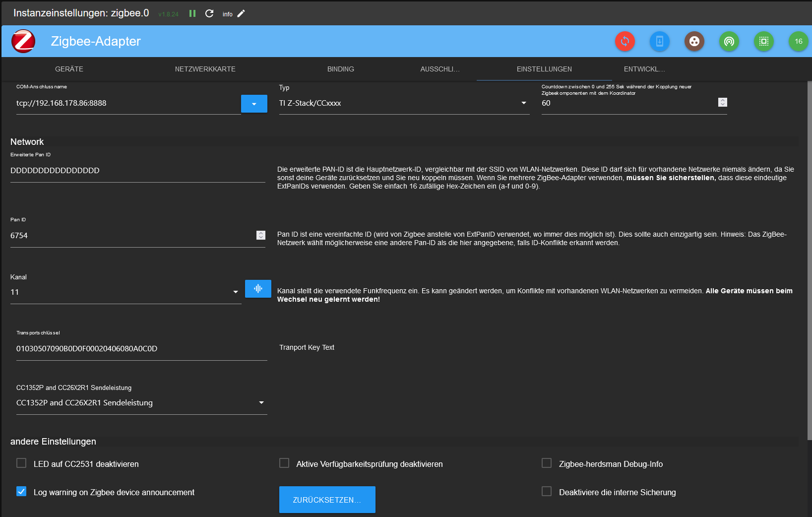Check Aktive Verfügbarkeitsprüfung deaktivieren
The height and width of the screenshot is (517, 812).
(x=284, y=463)
